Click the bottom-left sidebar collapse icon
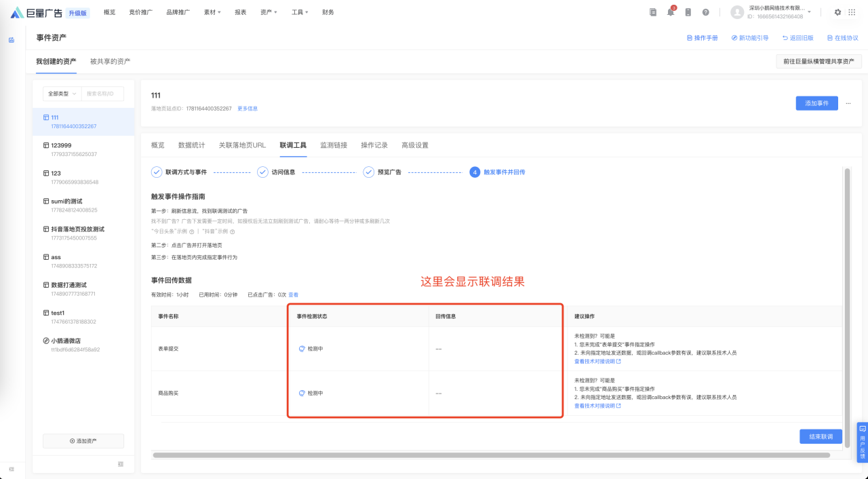The image size is (868, 479). pos(12,469)
